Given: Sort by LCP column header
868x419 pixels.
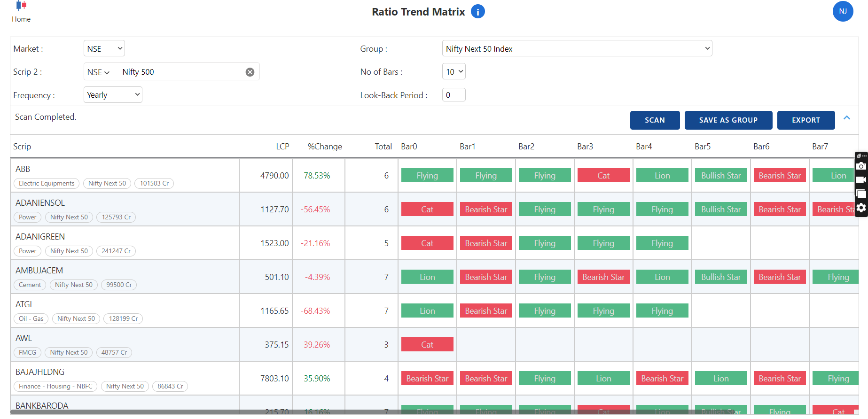Looking at the screenshot, I should click(x=282, y=147).
